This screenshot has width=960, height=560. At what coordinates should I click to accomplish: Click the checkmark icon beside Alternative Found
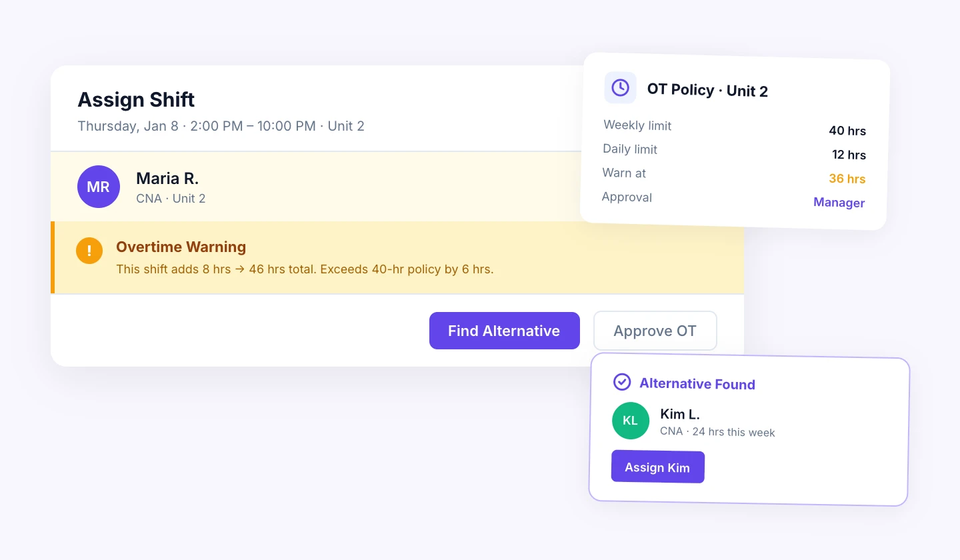(x=621, y=382)
